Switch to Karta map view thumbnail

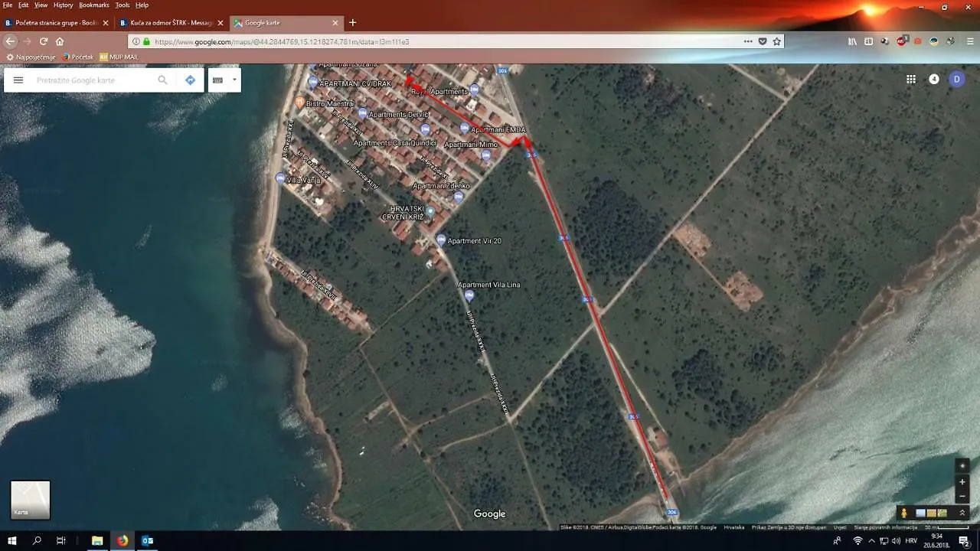(x=30, y=500)
